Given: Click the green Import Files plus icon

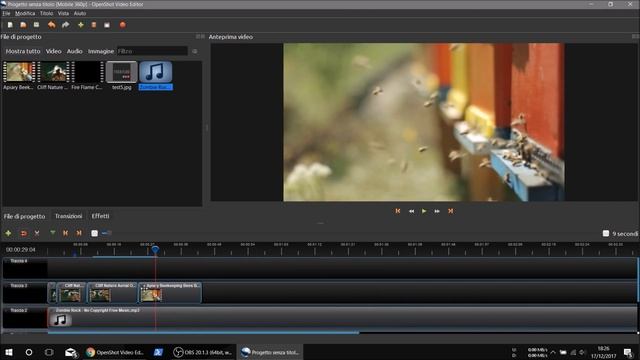Looking at the screenshot, I should 81,25.
